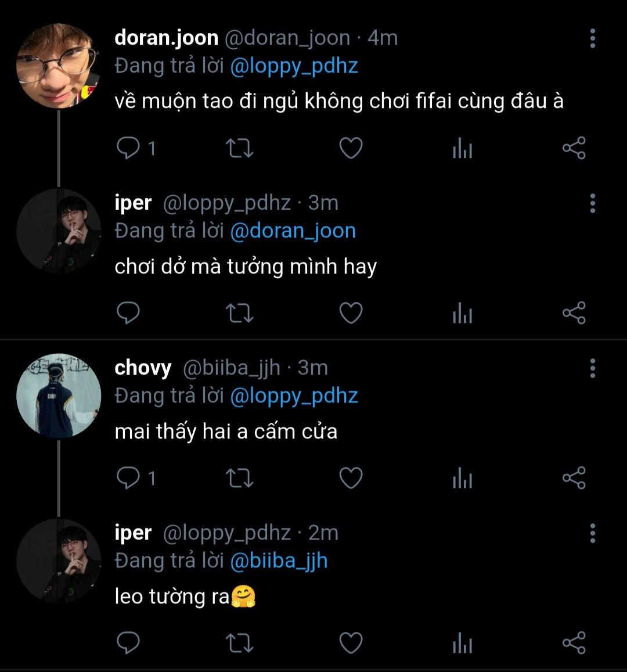The height and width of the screenshot is (672, 627).
Task: Open the @doran_joon mention in iper's reply
Action: pos(293,231)
